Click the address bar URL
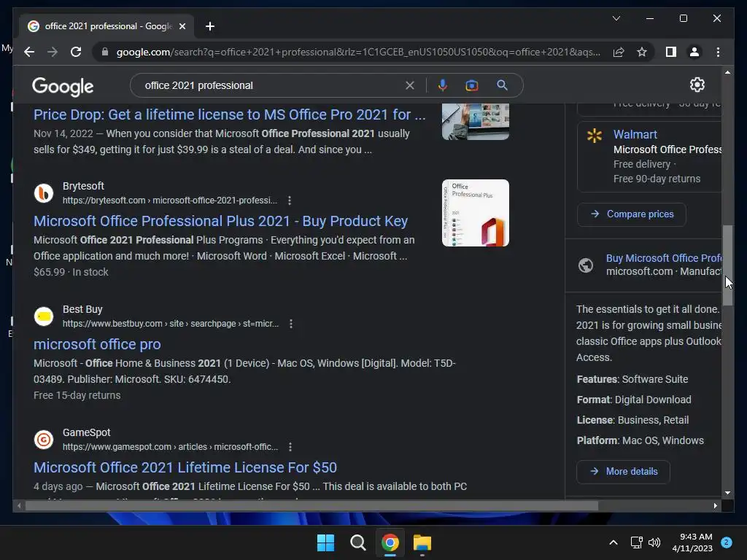This screenshot has width=747, height=560. (357, 52)
